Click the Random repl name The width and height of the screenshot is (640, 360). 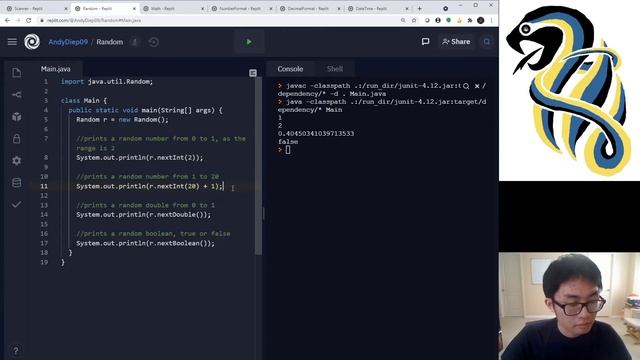109,42
